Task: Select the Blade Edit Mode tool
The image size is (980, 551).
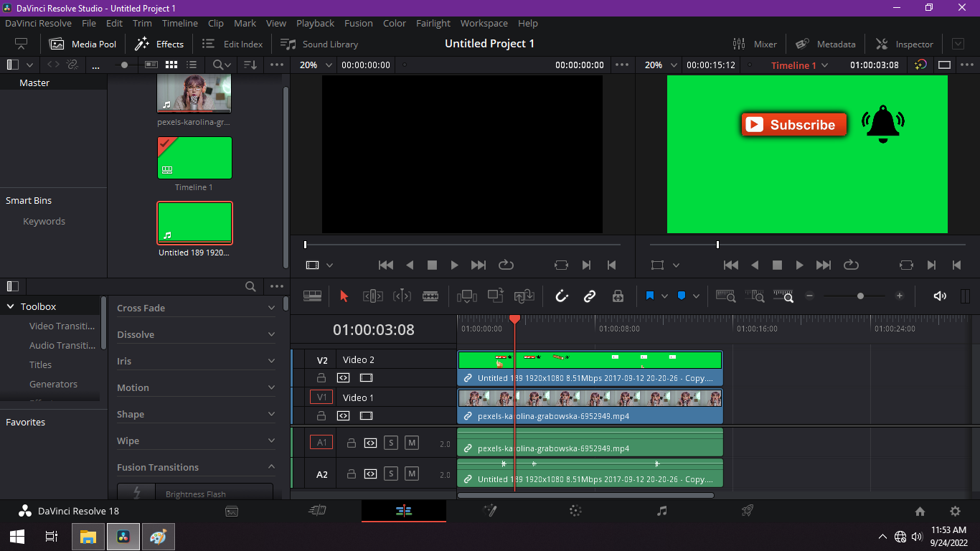Action: (x=430, y=296)
